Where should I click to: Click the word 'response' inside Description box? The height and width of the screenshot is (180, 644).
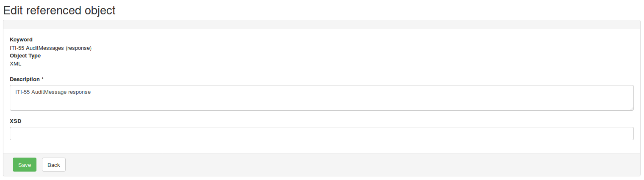pos(80,92)
